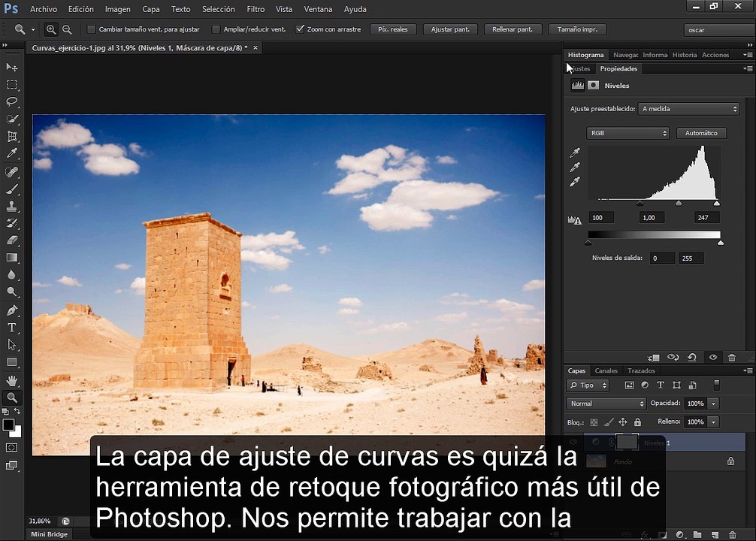Select the Pen tool
Image resolution: width=756 pixels, height=541 pixels.
click(x=12, y=310)
